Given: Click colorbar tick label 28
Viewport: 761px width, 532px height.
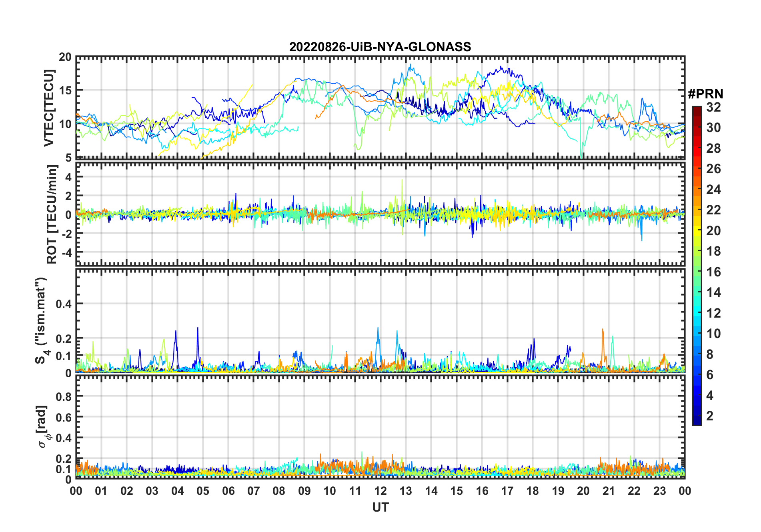Looking at the screenshot, I should (x=713, y=148).
